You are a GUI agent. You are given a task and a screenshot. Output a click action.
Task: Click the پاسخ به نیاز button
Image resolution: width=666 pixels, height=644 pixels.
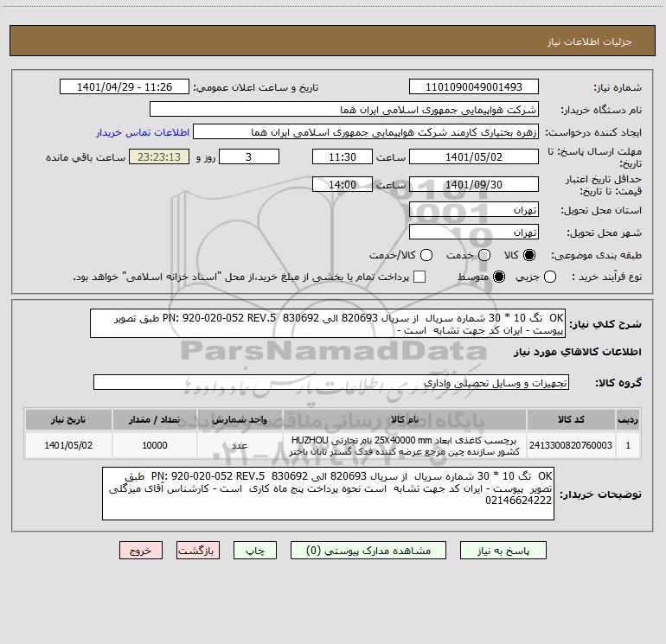click(x=503, y=551)
